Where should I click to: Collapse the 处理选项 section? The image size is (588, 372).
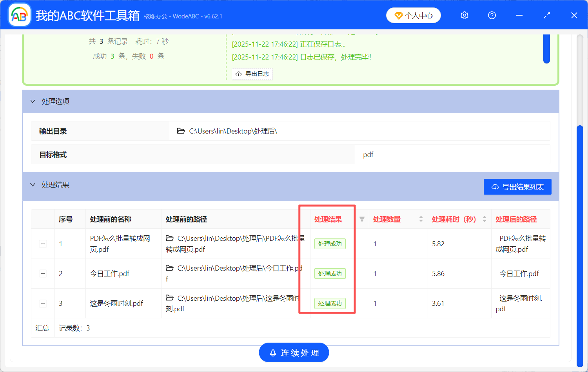click(x=33, y=101)
